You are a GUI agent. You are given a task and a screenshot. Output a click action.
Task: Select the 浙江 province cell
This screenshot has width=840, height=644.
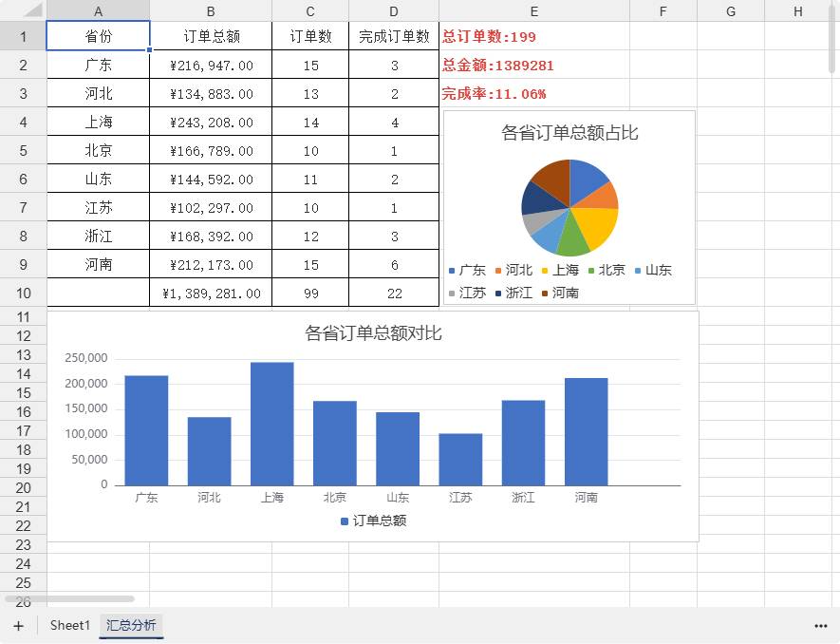click(98, 236)
